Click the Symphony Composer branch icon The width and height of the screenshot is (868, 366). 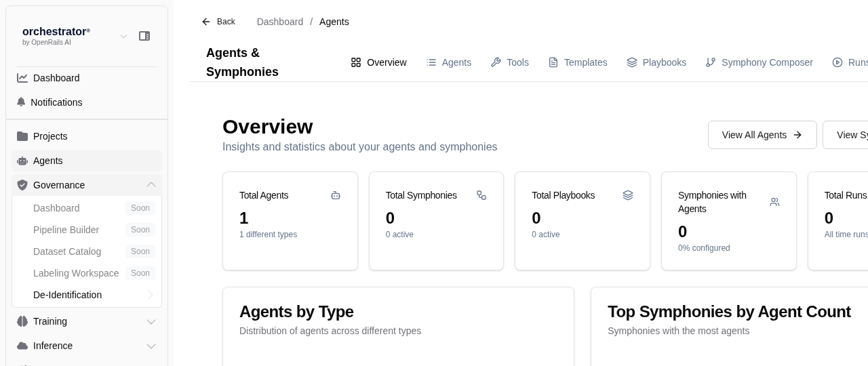pos(711,62)
